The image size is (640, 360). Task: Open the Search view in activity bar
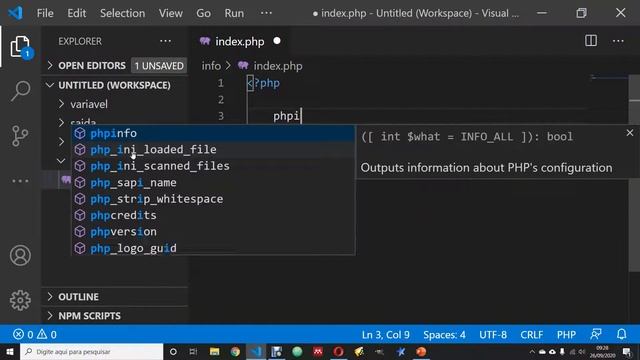20,91
